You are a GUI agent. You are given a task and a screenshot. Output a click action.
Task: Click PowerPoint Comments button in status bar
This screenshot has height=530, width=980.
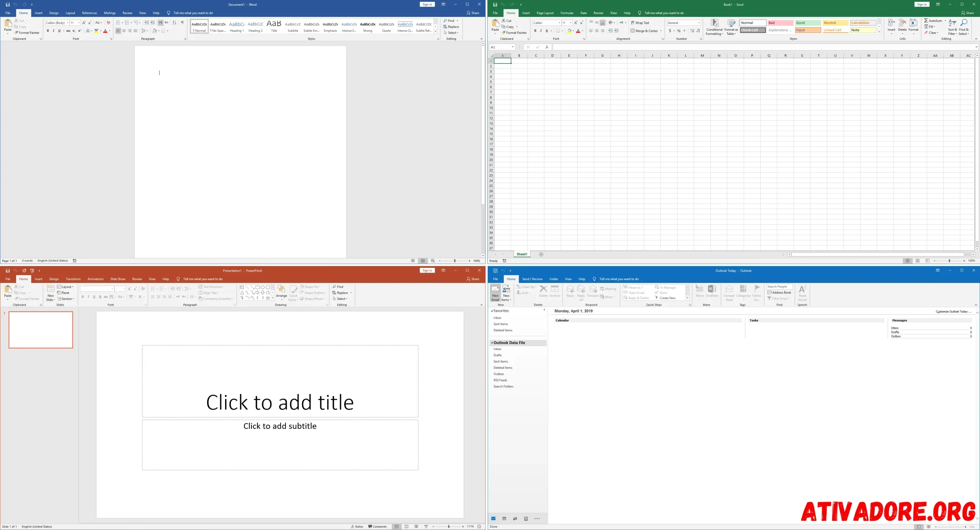tap(377, 527)
